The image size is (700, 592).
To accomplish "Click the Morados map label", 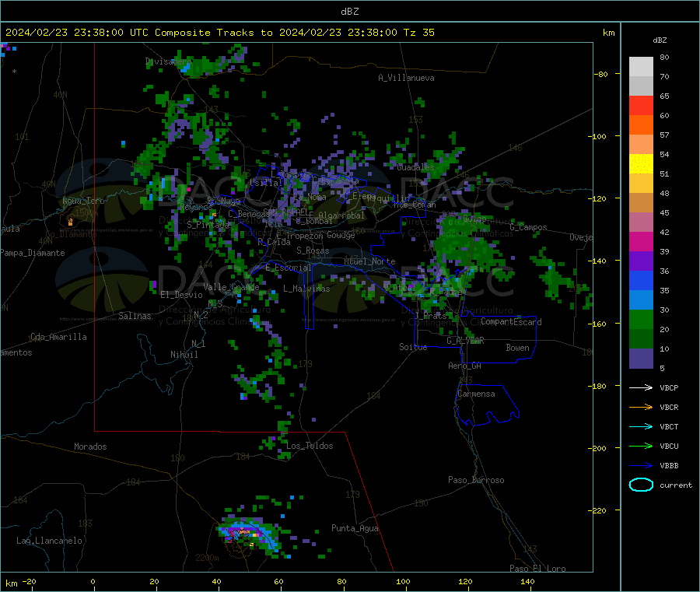I will 90,447.
